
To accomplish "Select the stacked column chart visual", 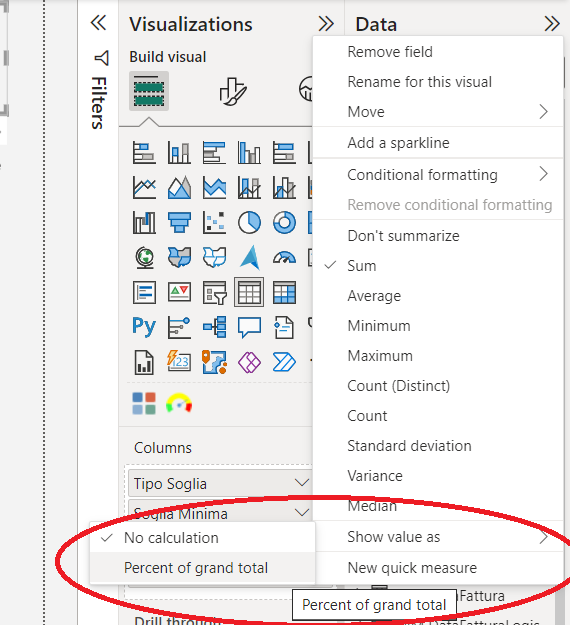I will (x=179, y=153).
